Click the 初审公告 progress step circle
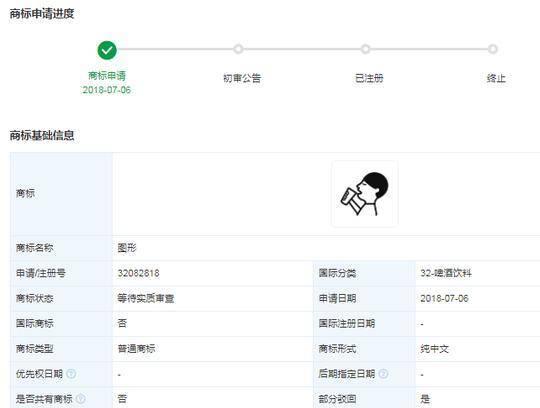Image resolution: width=540 pixels, height=408 pixels. [238, 49]
